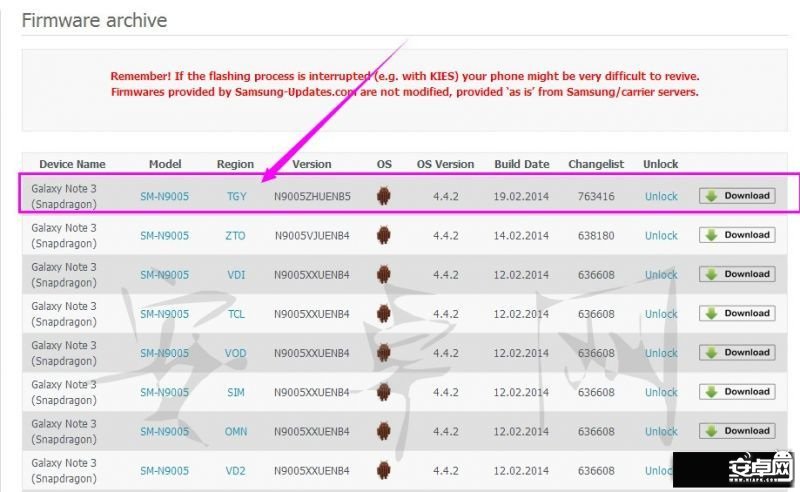The width and height of the screenshot is (800, 492).
Task: Open SM-N9005 model link in SIM row
Action: pos(164,392)
